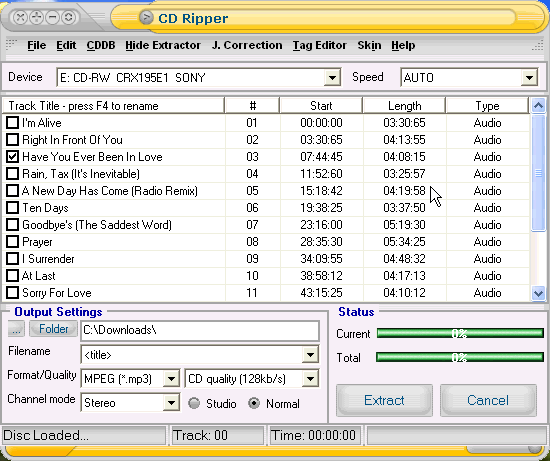Click the browse '...' folder button
This screenshot has height=461, width=550.
(x=16, y=329)
